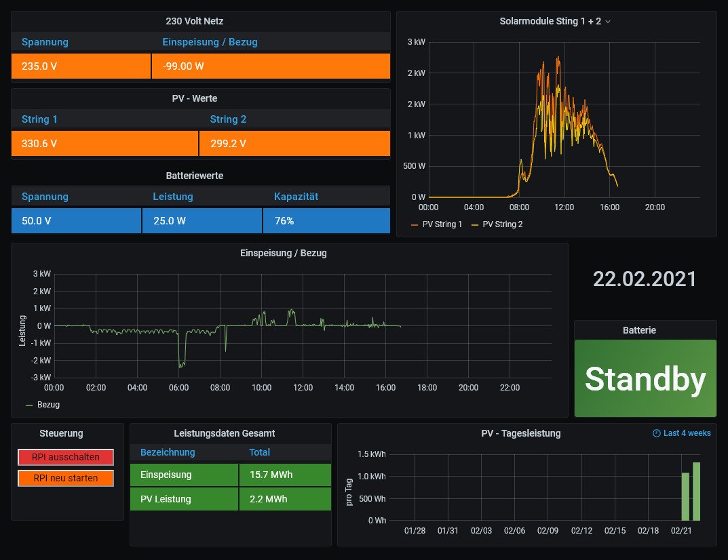This screenshot has width=728, height=560.
Task: Toggle PV String 1 series via legend label
Action: [x=442, y=224]
